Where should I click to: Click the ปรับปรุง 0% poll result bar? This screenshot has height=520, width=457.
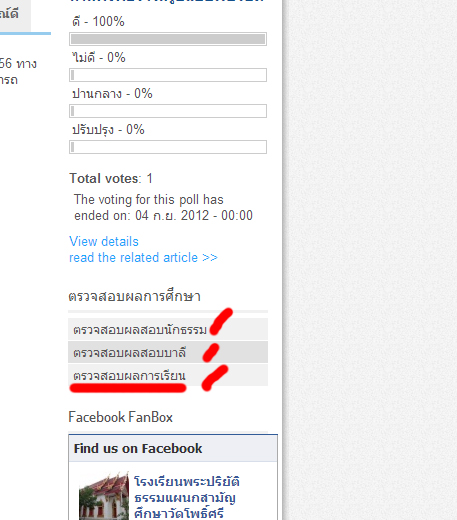pyautogui.click(x=168, y=147)
